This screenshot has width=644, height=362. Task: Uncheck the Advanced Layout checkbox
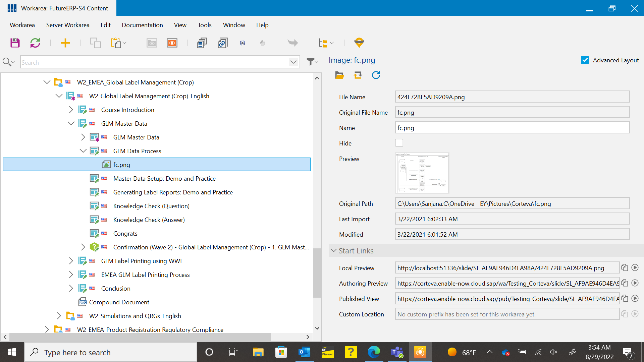(x=585, y=60)
